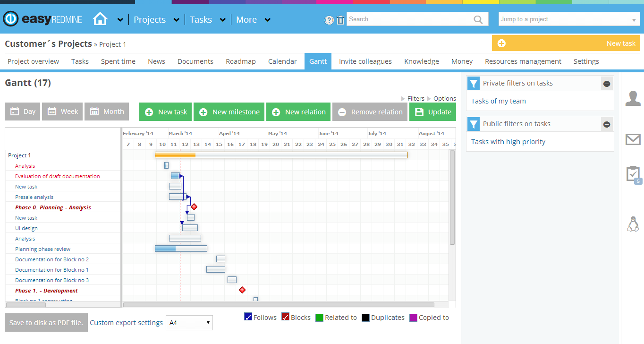Collapse Public filters on tasks panel
The image size is (644, 344).
[x=607, y=124]
